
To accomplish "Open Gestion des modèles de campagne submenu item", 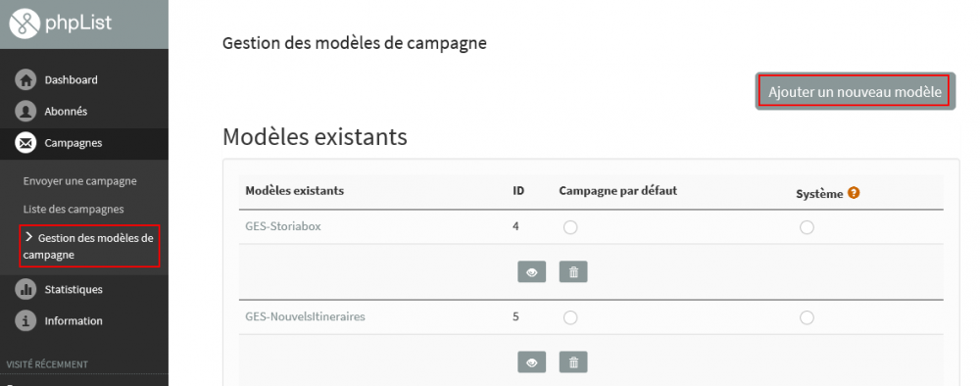I will (89, 246).
